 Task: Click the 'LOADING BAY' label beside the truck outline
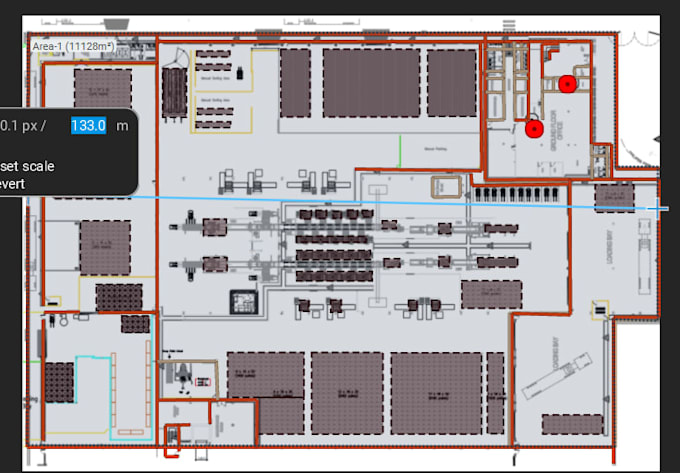point(610,247)
